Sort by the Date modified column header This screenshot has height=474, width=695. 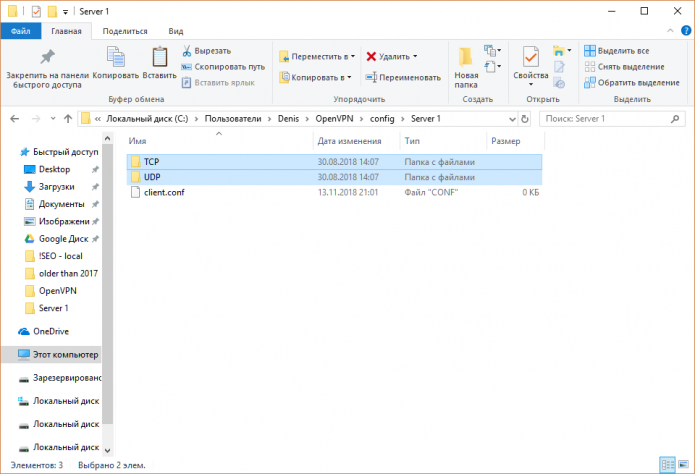click(349, 142)
